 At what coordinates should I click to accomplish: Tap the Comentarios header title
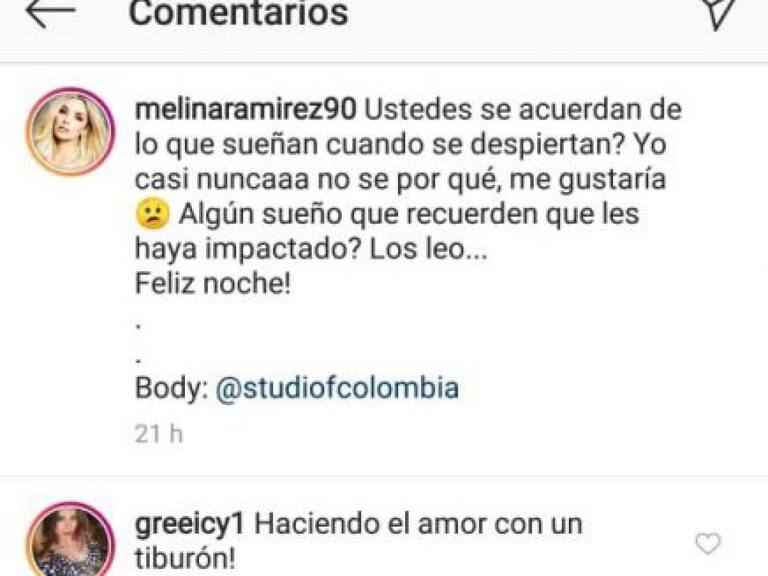tap(238, 13)
